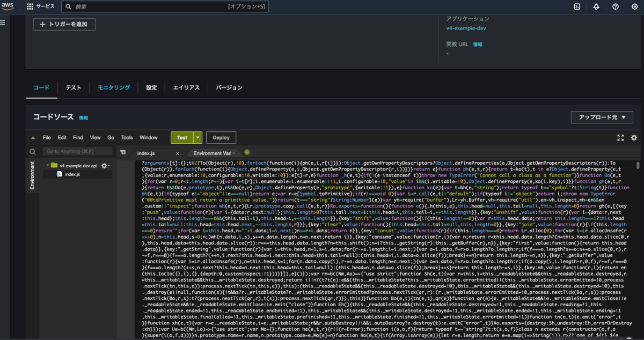Click the Deploy button
This screenshot has width=644, height=340.
(x=221, y=138)
